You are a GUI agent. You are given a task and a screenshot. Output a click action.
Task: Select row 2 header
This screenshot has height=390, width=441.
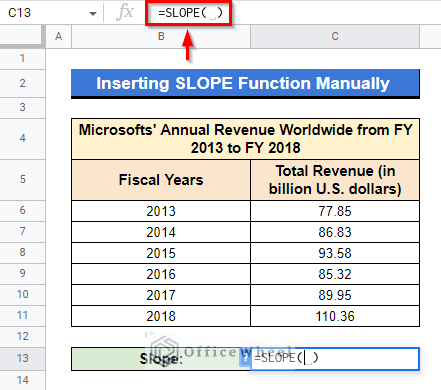coord(22,83)
